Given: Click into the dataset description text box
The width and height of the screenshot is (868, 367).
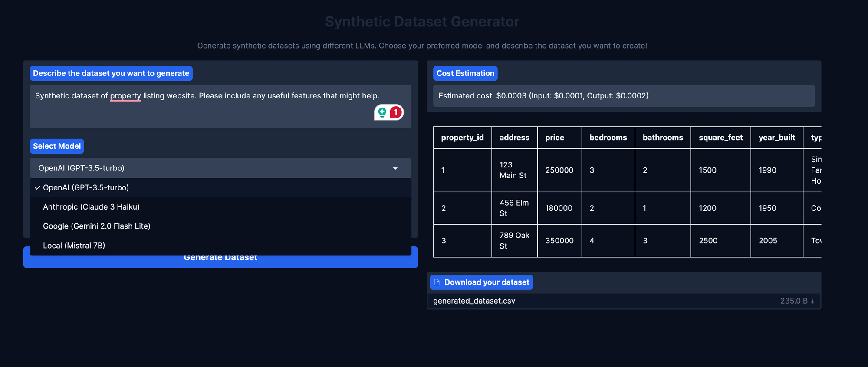Looking at the screenshot, I should coord(220,106).
